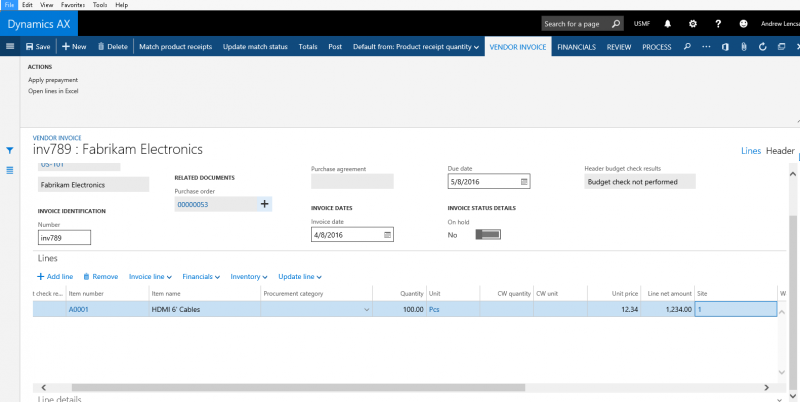
Task: Click the invoice Number field inv789
Action: (x=64, y=238)
